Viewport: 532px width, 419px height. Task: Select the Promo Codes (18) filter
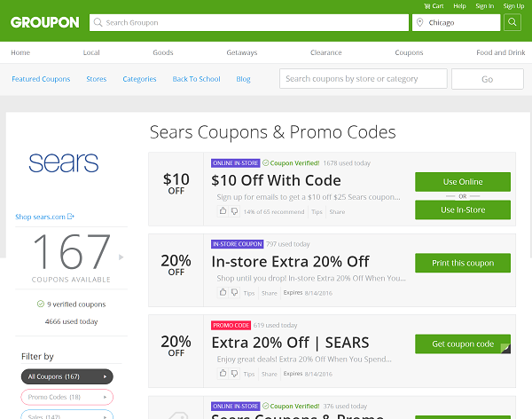pyautogui.click(x=67, y=397)
